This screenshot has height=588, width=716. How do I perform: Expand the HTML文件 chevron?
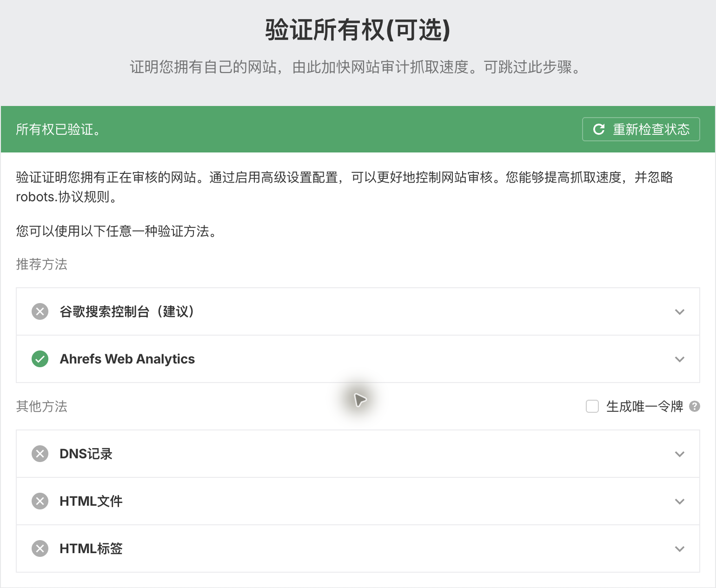680,502
